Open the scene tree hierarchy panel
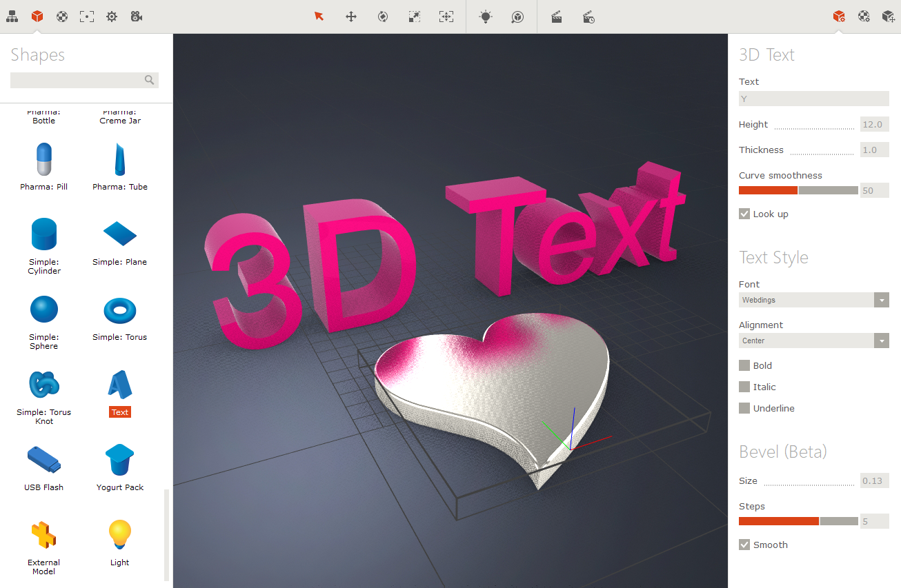901x588 pixels. (12, 17)
